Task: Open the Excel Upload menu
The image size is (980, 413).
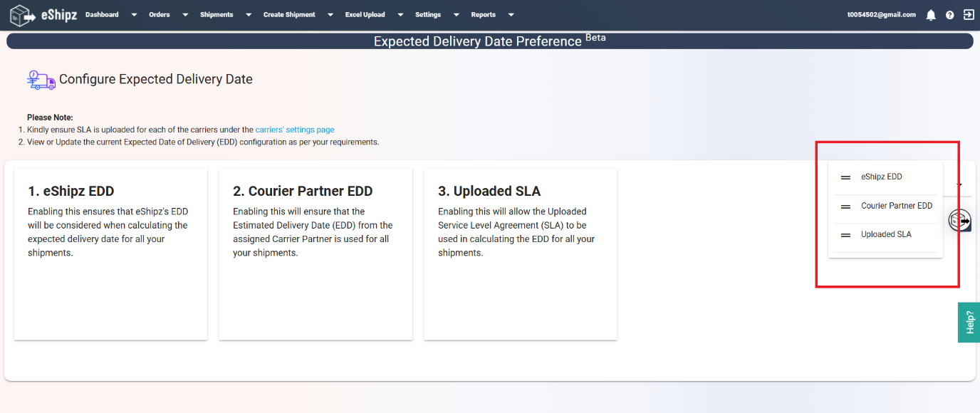Action: click(x=365, y=15)
